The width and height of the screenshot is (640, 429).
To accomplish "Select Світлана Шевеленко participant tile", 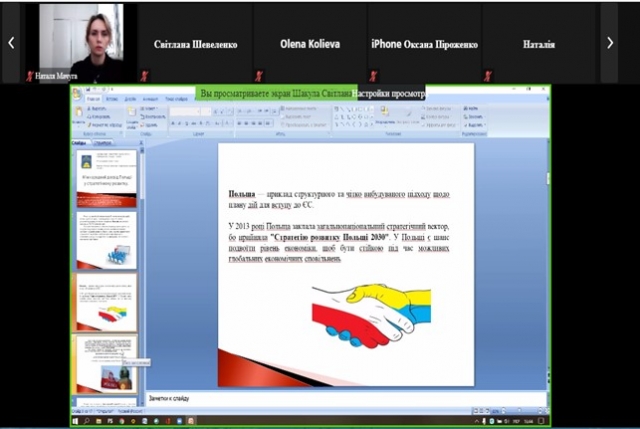I will pos(196,42).
